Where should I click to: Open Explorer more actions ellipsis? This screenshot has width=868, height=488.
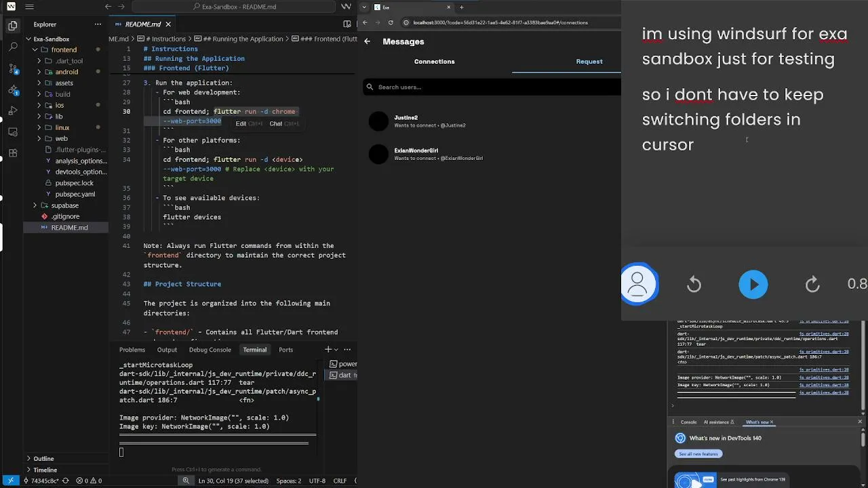pos(98,24)
